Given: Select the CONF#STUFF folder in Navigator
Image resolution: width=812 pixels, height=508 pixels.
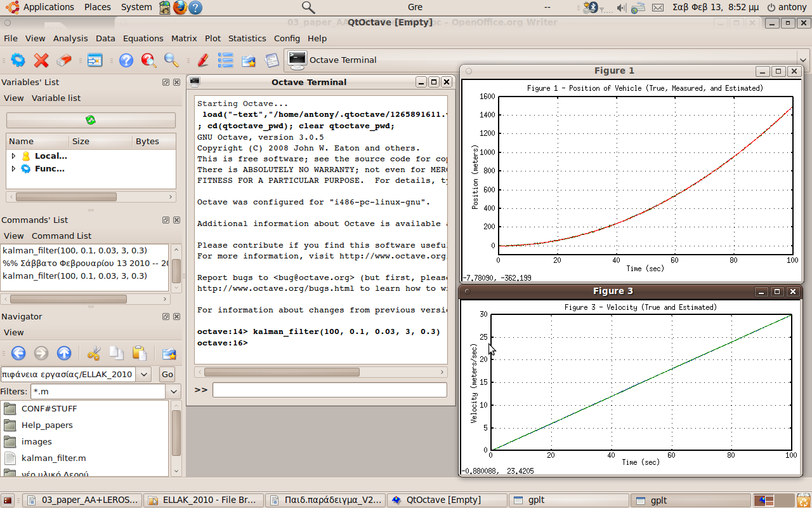Looking at the screenshot, I should (49, 408).
